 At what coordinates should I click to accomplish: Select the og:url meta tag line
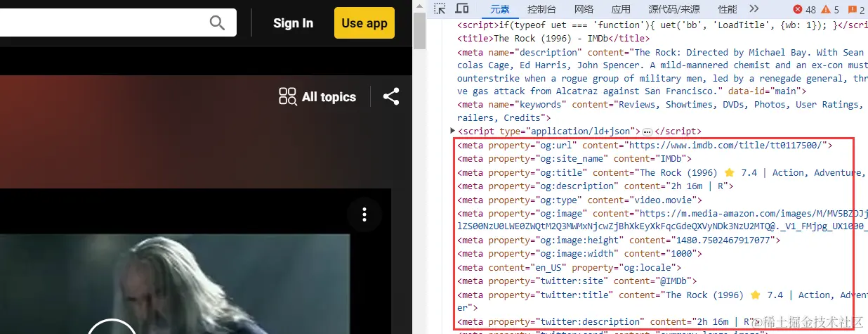tap(645, 146)
